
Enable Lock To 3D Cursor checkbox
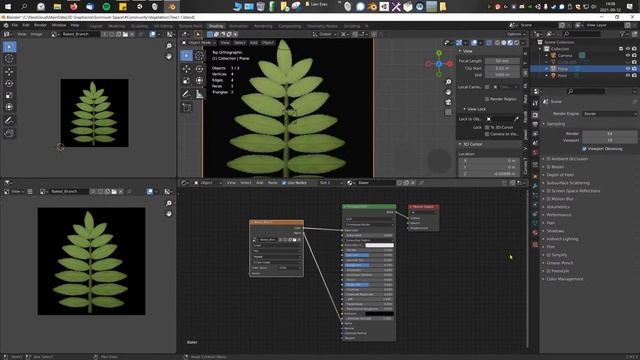click(x=487, y=127)
